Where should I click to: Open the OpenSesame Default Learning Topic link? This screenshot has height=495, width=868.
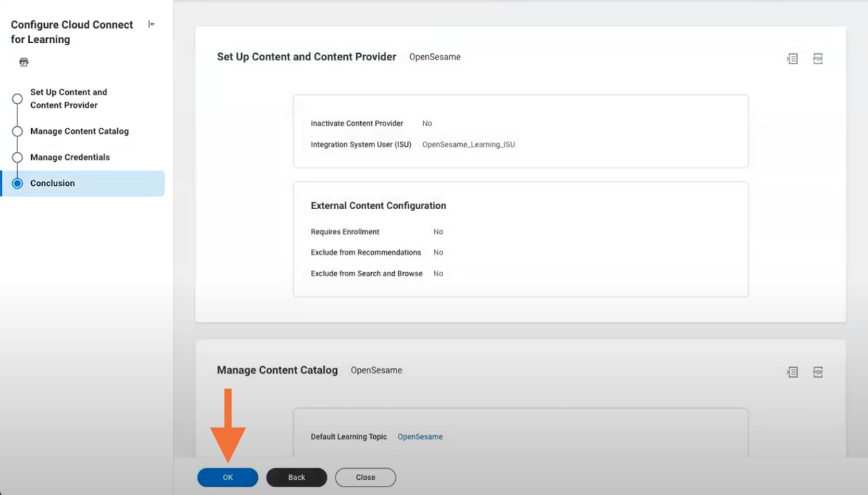(420, 437)
